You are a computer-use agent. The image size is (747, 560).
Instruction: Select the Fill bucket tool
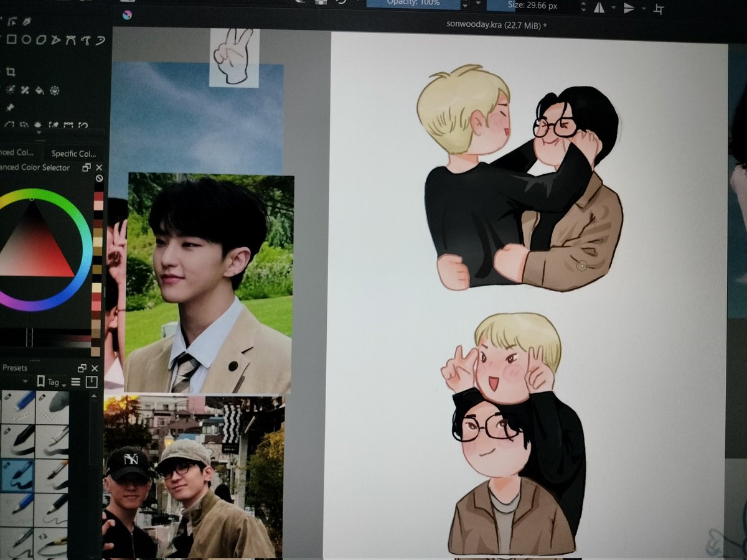tap(40, 90)
